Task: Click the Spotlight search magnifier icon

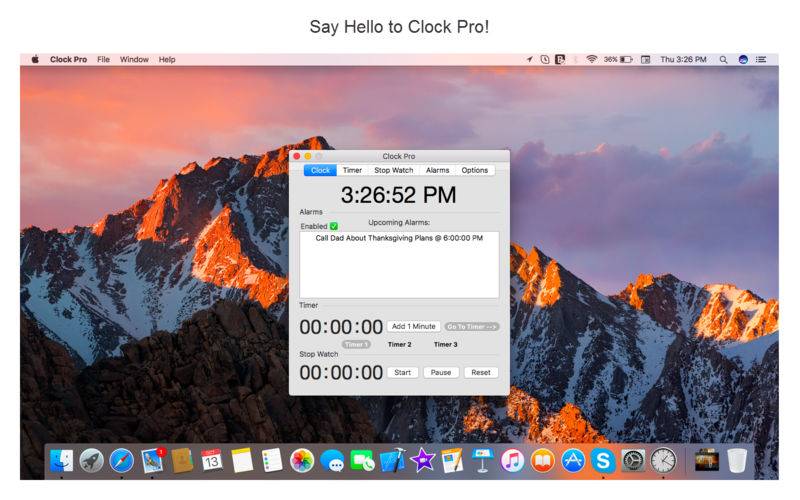Action: pyautogui.click(x=723, y=60)
